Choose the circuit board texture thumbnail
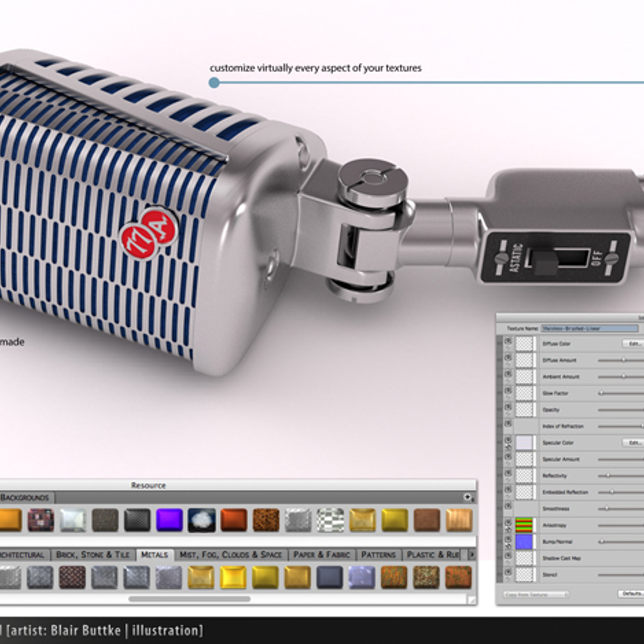The image size is (644, 644). (41, 520)
